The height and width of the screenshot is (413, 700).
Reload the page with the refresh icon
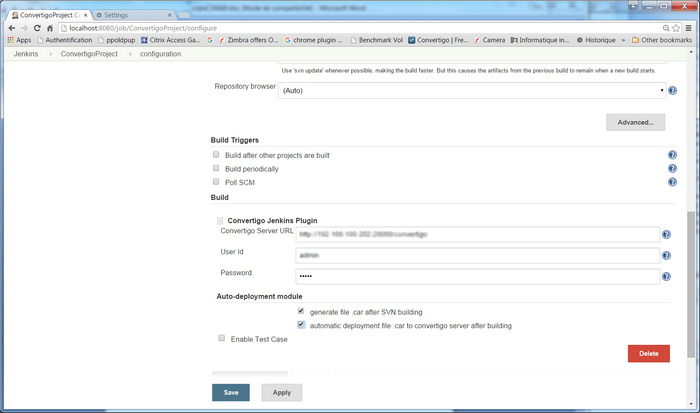37,28
